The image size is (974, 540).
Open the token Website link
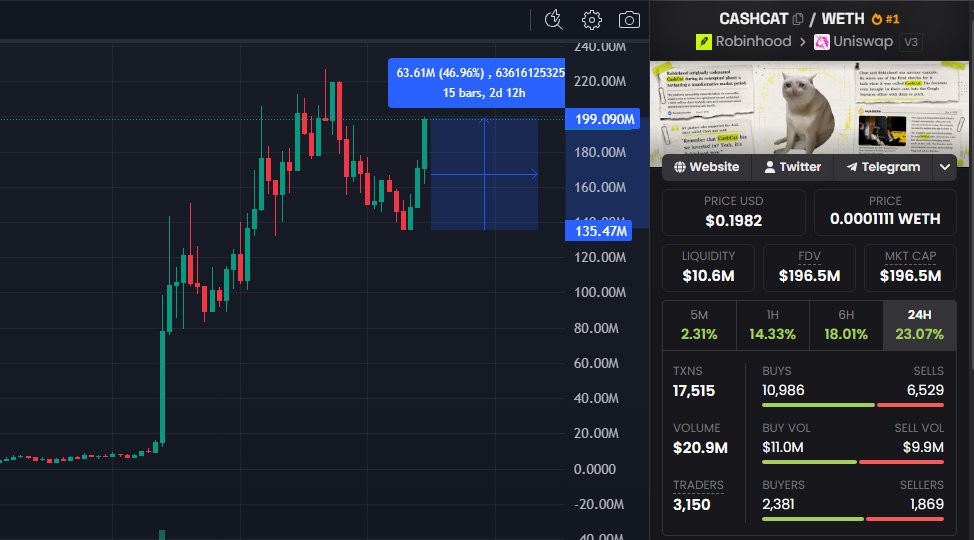(706, 167)
